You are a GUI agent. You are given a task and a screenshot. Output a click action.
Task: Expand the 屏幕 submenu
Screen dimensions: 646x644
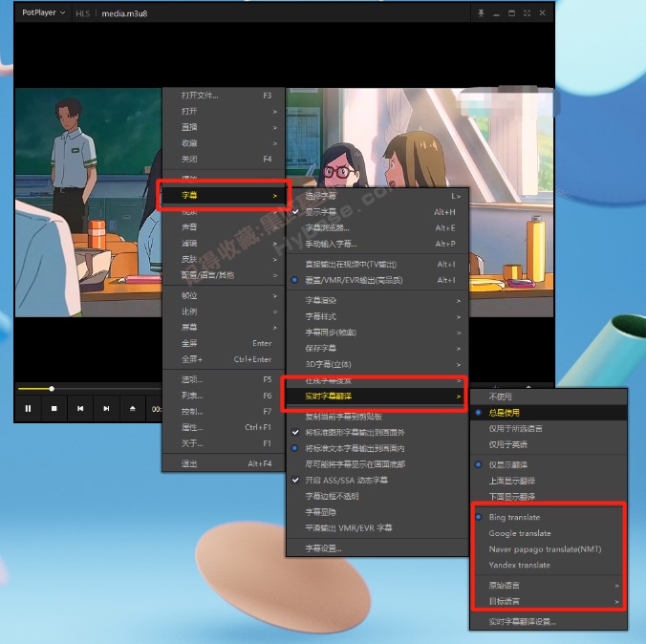pos(224,328)
